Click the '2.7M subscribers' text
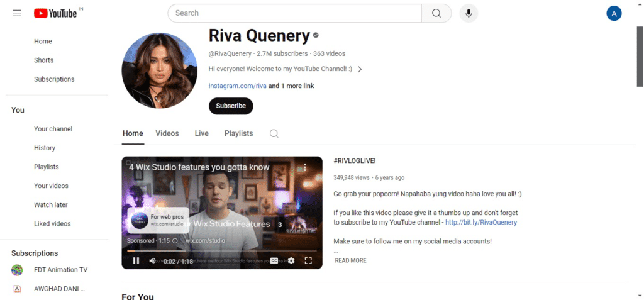This screenshot has height=300, width=644. (x=282, y=53)
